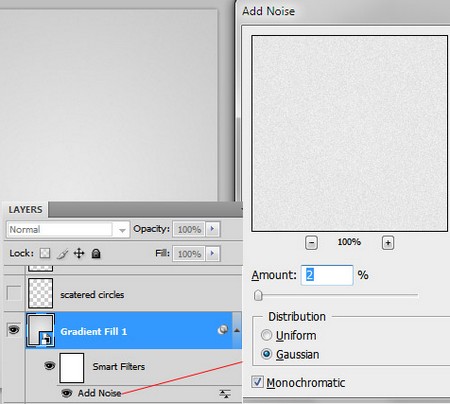Image resolution: width=450 pixels, height=404 pixels.
Task: Open Add Noise filter blending options icon
Action: pos(225,393)
